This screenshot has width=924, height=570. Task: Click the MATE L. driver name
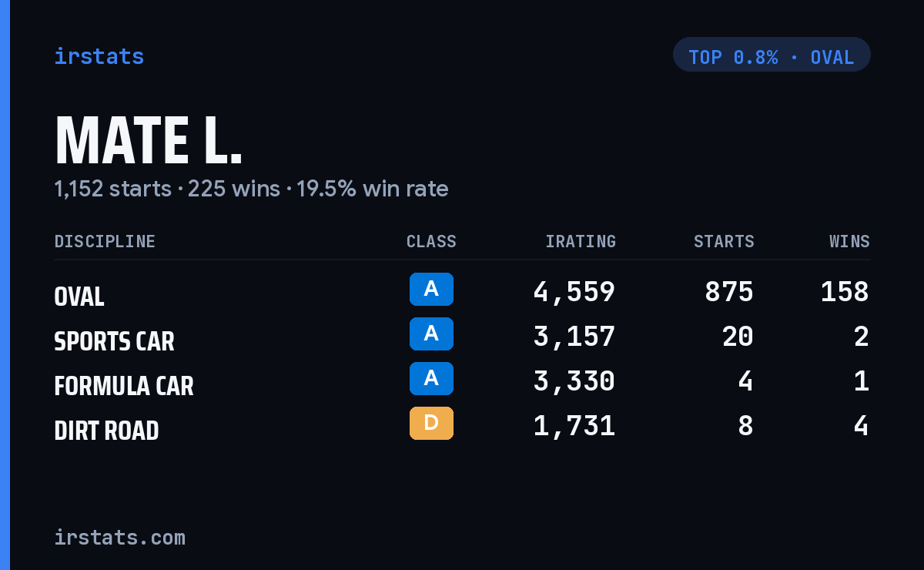[x=149, y=141]
